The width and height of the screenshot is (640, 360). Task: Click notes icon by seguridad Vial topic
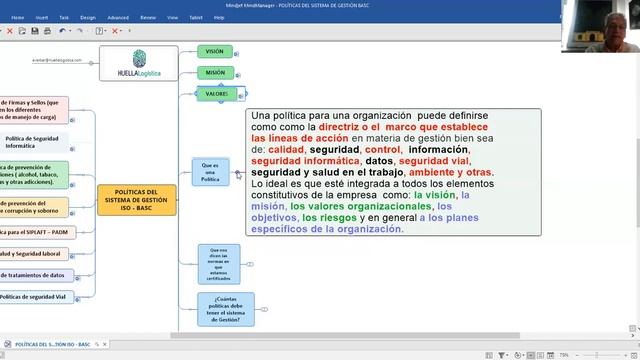tap(78, 300)
